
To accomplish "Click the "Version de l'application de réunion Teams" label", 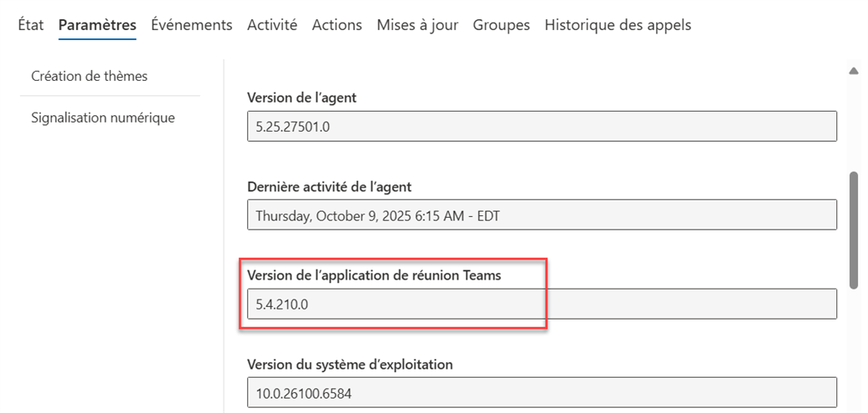I will tap(374, 275).
